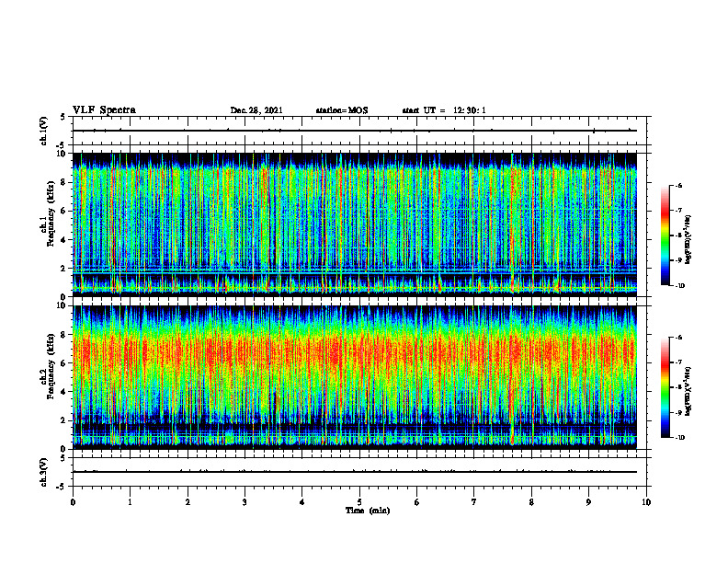The image size is (728, 563).
Task: Click time axis tick label '0'
Action: point(73,502)
